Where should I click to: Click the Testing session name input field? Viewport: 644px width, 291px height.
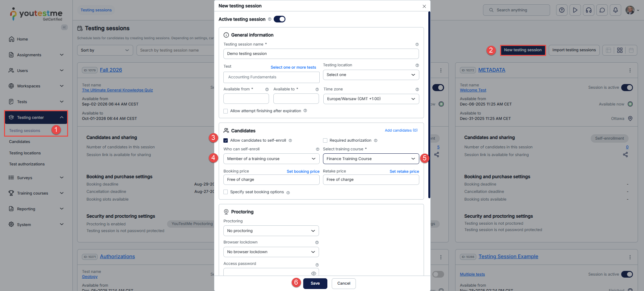[x=321, y=54]
